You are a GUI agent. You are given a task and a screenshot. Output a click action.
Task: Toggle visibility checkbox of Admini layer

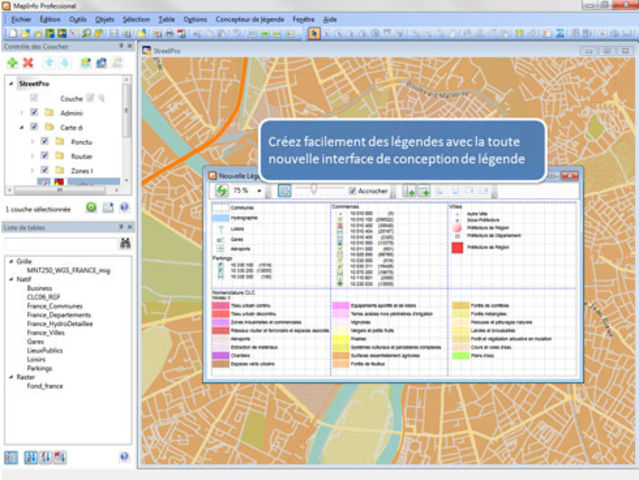pyautogui.click(x=34, y=112)
